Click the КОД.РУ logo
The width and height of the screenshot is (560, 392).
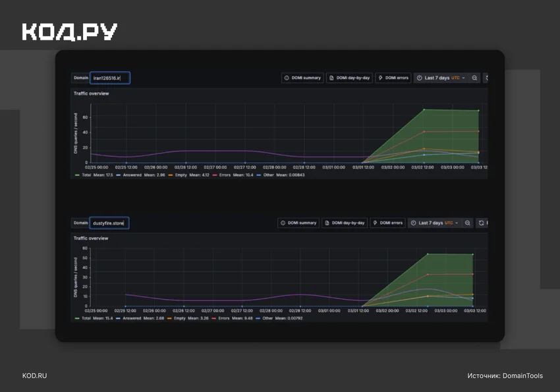click(70, 32)
